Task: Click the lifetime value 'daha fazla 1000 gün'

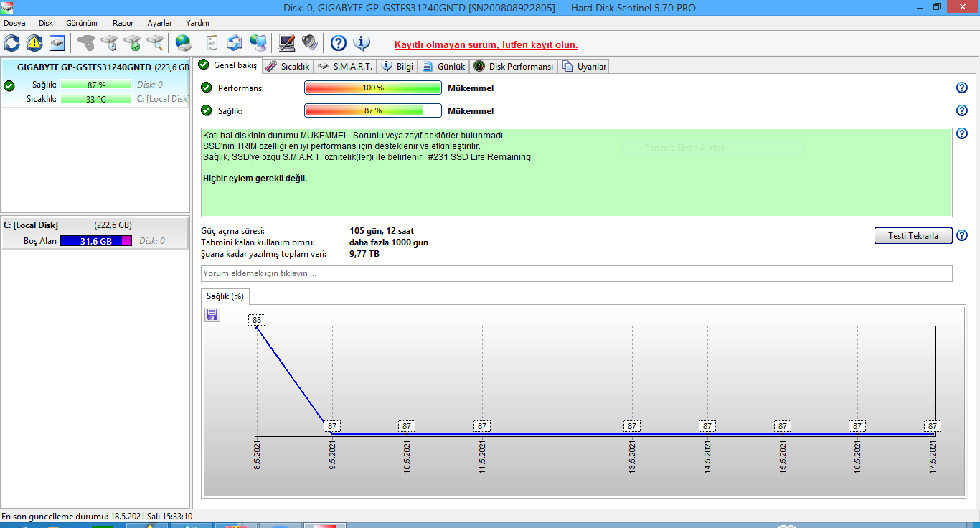Action: coord(389,242)
